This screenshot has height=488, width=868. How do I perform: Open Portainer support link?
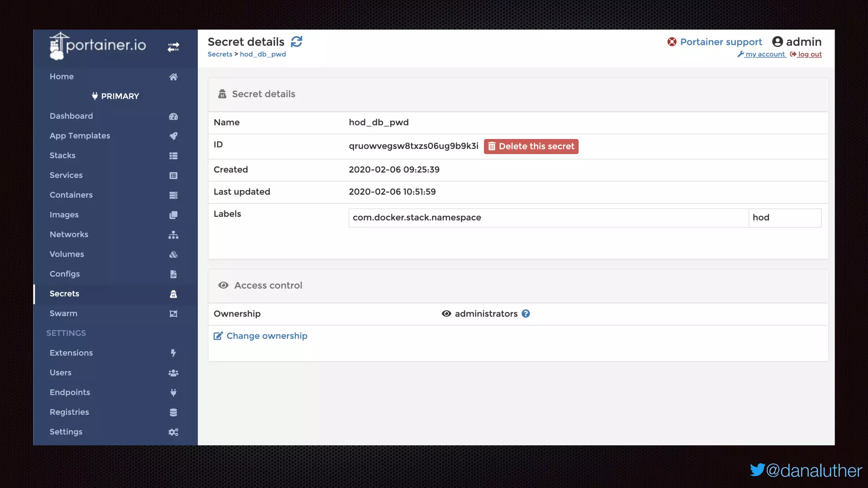[721, 42]
